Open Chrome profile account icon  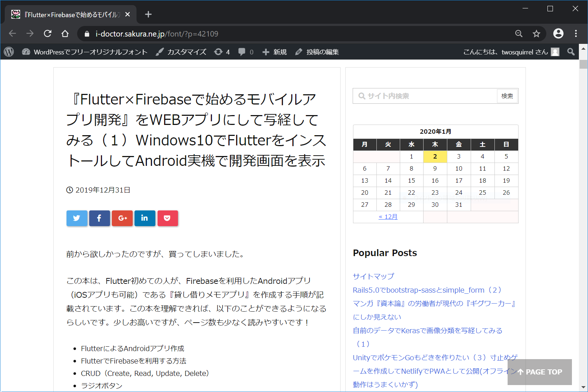click(558, 34)
